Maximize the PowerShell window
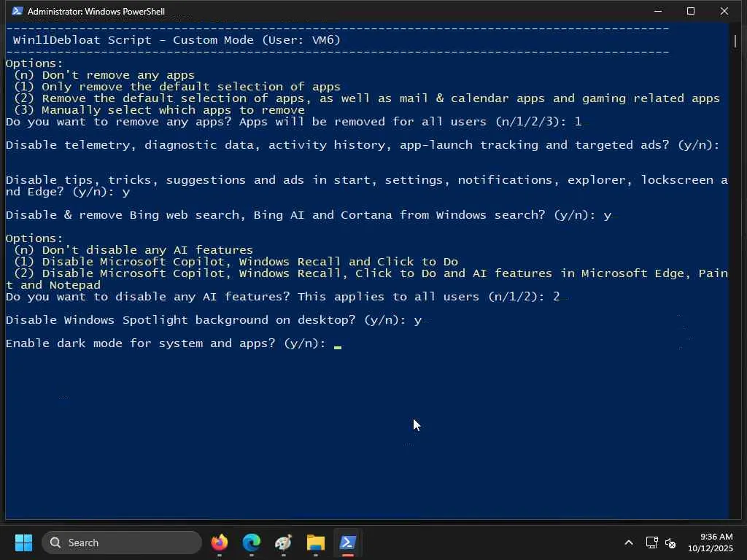Image resolution: width=747 pixels, height=560 pixels. pos(691,11)
